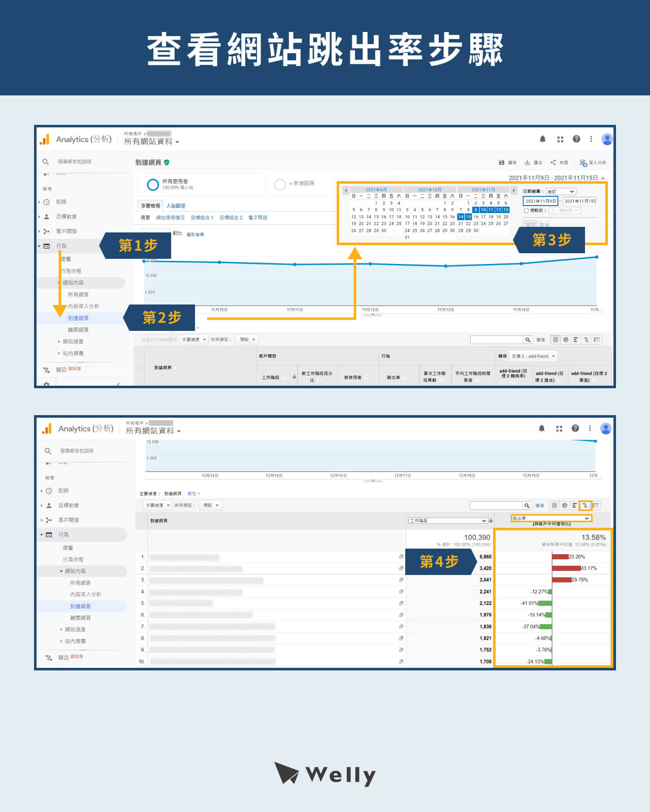Enable the 相較於 compare-to checkbox
This screenshot has height=812, width=650.
pos(526,211)
